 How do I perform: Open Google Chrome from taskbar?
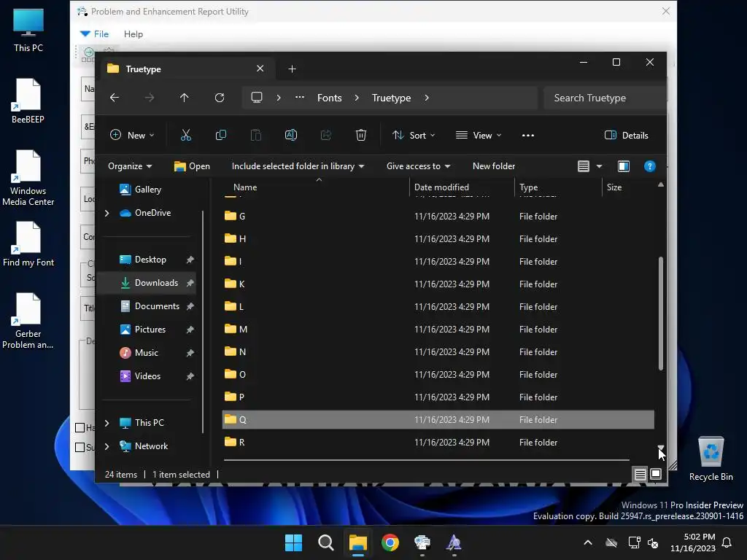(390, 542)
